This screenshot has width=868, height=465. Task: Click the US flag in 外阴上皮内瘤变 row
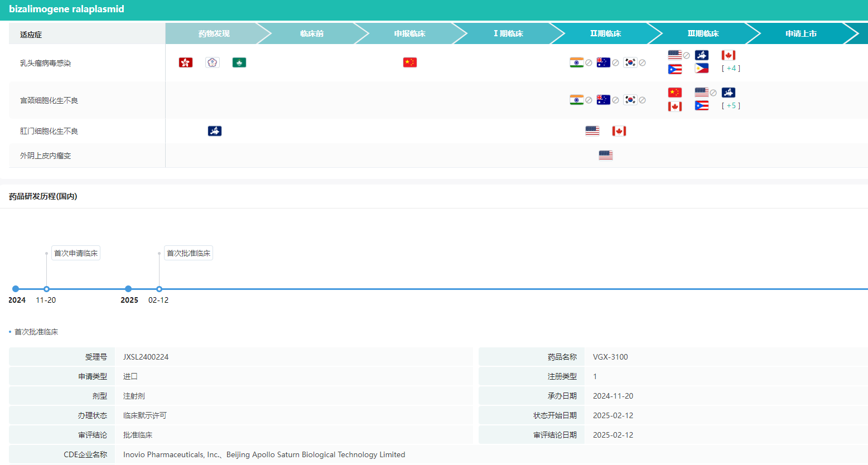606,155
